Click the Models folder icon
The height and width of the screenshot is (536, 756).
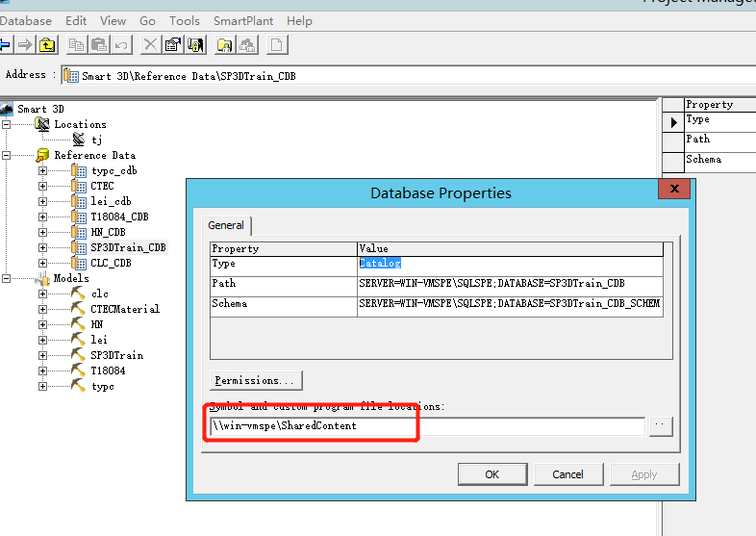(x=43, y=278)
